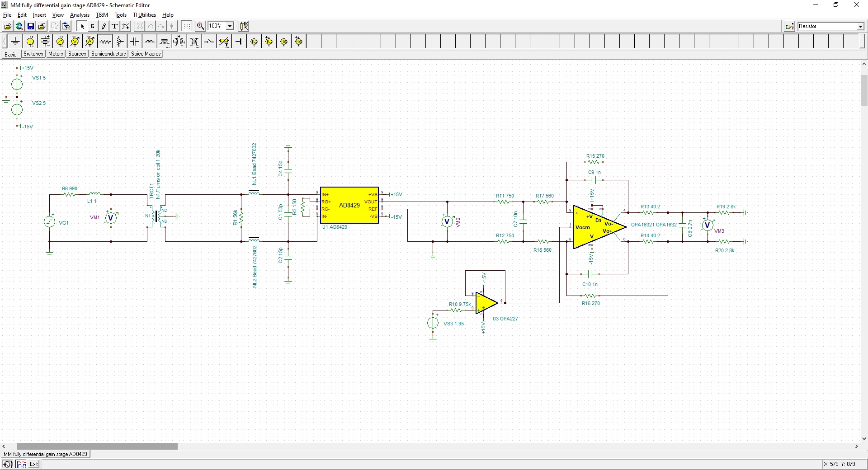Place an initial condition IC marker
This screenshot has width=868, height=470.
[254, 42]
